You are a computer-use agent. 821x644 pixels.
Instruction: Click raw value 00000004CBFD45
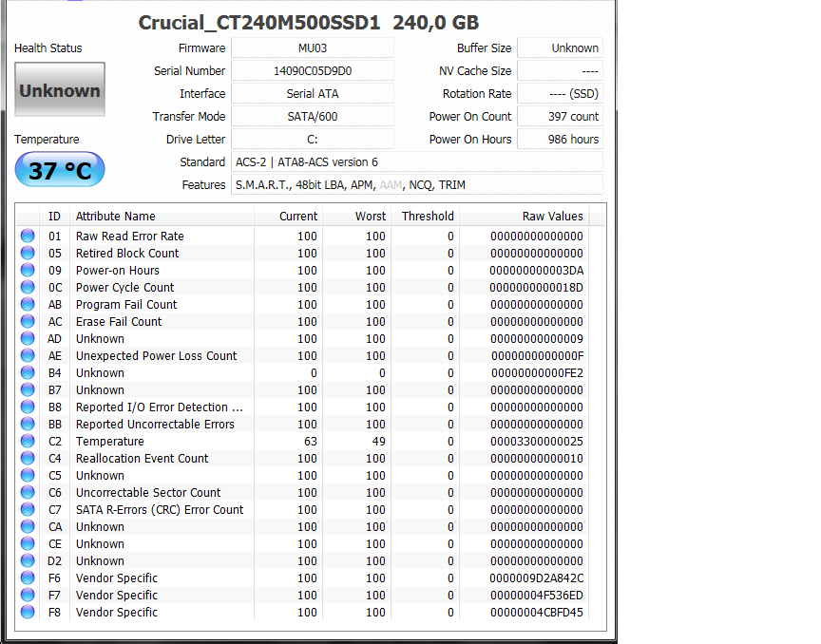[537, 612]
